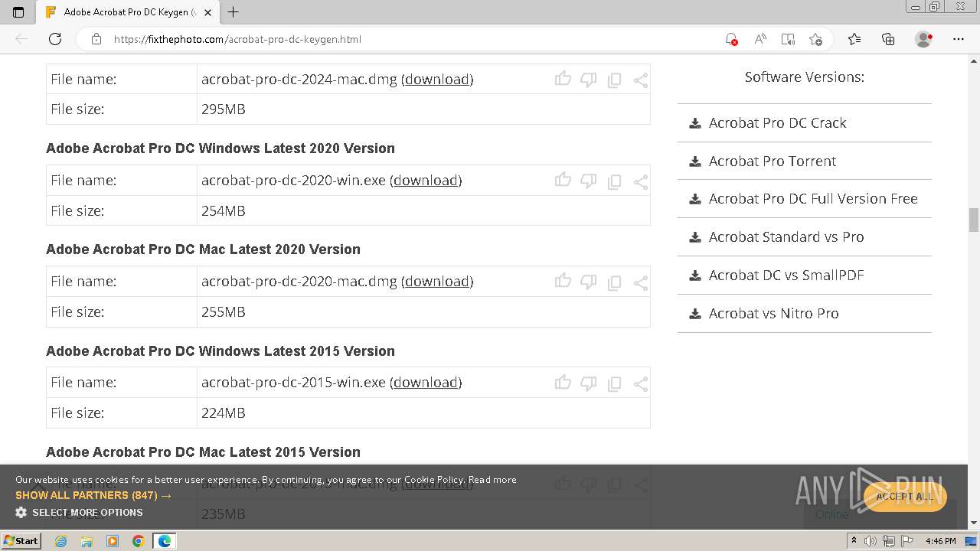Thumbs down the acrobat-pro-dc-2020-win.exe file
This screenshot has height=551, width=980.
588,180
